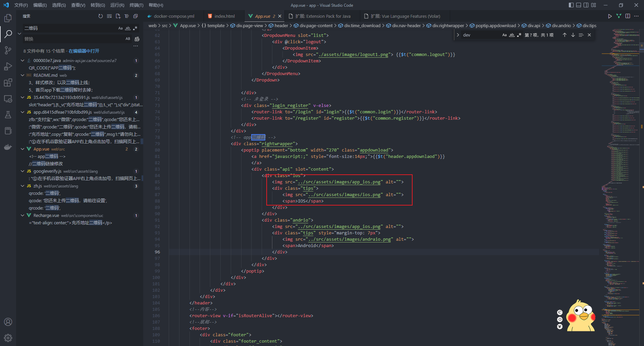Open the 编辑(E) menu
The height and width of the screenshot is (346, 644).
tap(40, 5)
